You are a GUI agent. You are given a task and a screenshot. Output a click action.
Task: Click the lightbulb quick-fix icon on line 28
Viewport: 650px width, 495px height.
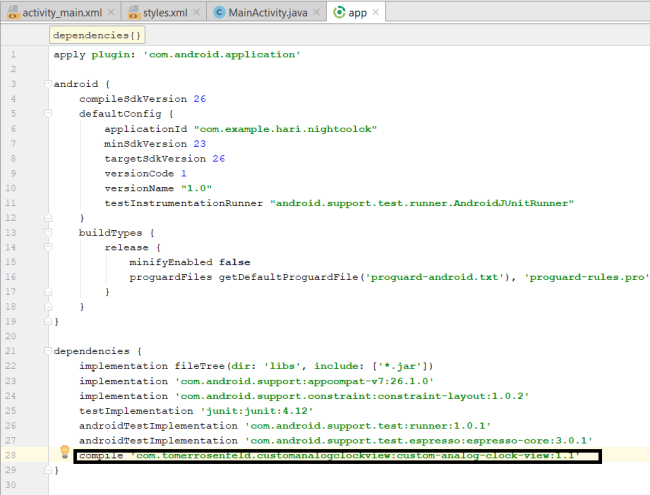65,452
